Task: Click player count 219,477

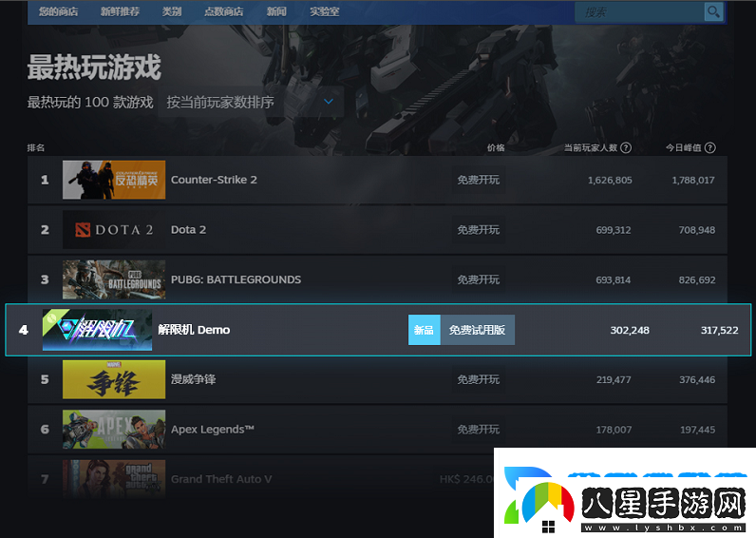Action: click(x=614, y=379)
